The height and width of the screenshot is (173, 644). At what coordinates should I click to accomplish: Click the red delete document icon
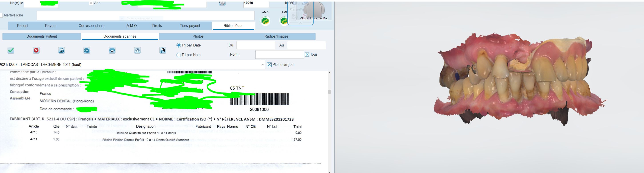click(36, 50)
